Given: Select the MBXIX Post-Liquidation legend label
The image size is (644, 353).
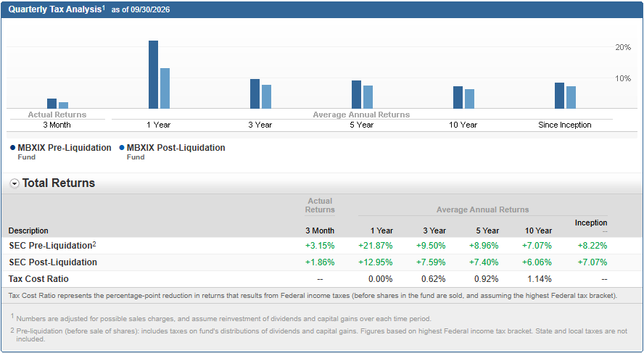Looking at the screenshot, I should [176, 148].
